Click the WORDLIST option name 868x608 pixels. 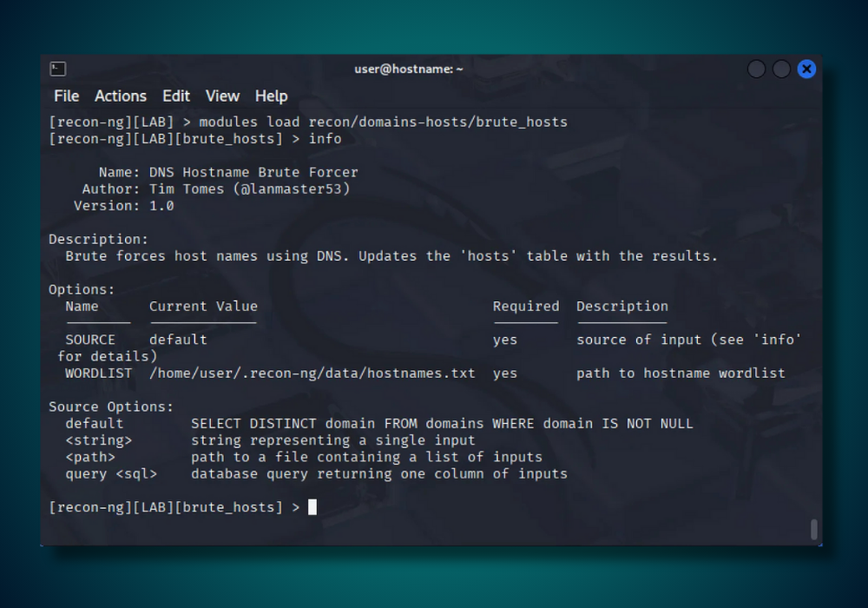(x=98, y=373)
